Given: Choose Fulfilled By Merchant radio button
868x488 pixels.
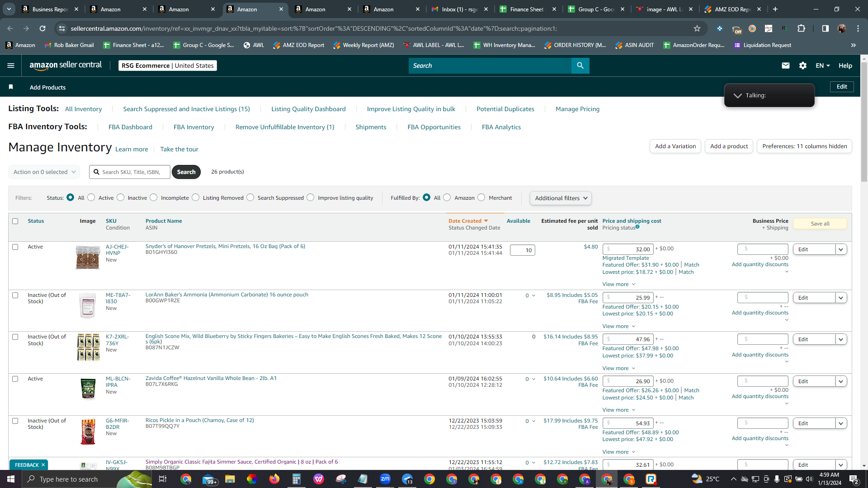Looking at the screenshot, I should 481,197.
